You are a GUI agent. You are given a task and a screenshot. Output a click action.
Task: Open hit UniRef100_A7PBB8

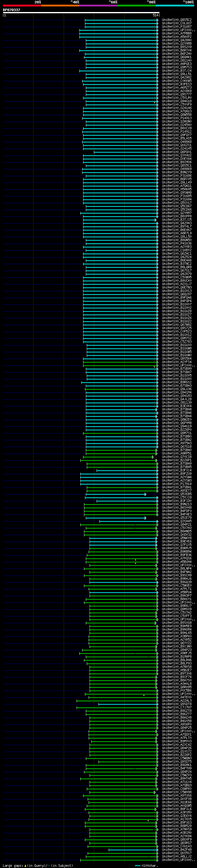(177, 33)
